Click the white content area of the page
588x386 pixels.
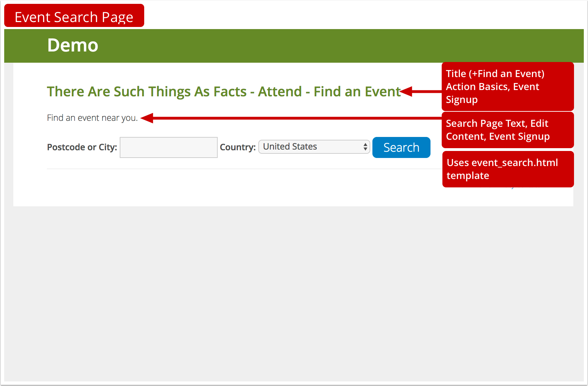click(x=245, y=193)
